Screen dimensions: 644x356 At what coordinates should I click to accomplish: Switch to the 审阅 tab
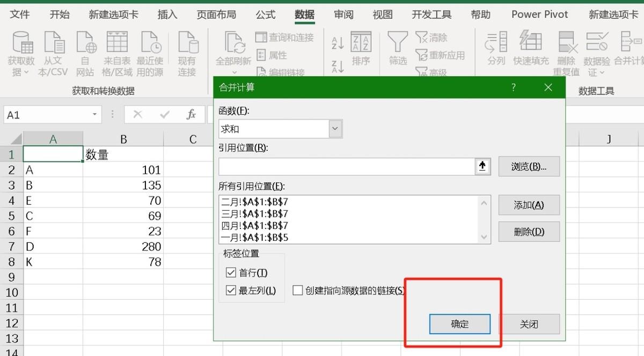point(343,14)
